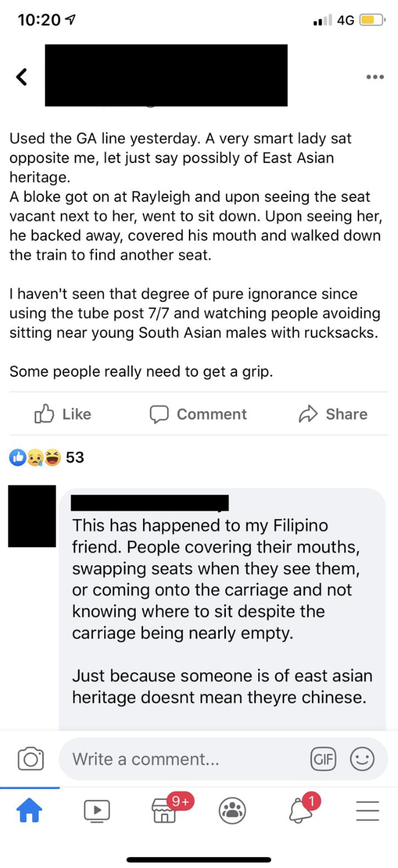The height and width of the screenshot is (868, 398).
Task: View the 53 reactions list
Action: [74, 457]
